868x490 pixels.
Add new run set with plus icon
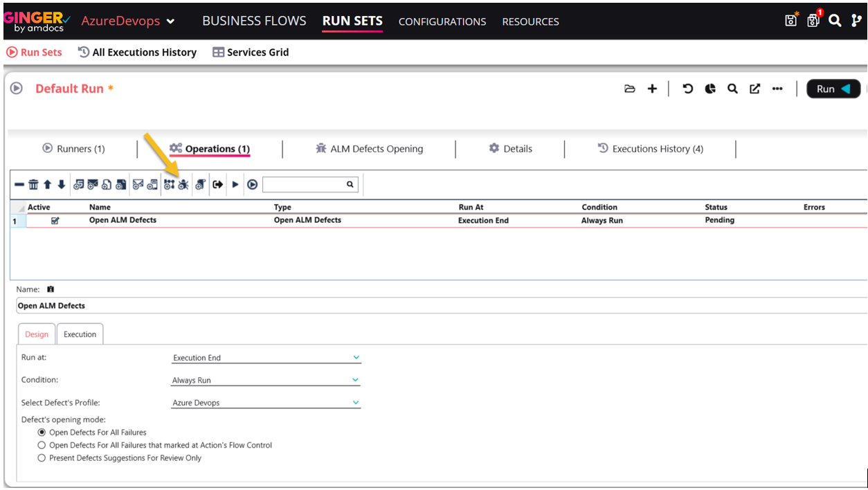[x=652, y=89]
